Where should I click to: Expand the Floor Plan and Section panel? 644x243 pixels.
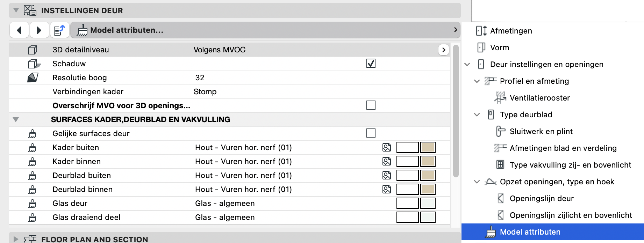point(16,239)
